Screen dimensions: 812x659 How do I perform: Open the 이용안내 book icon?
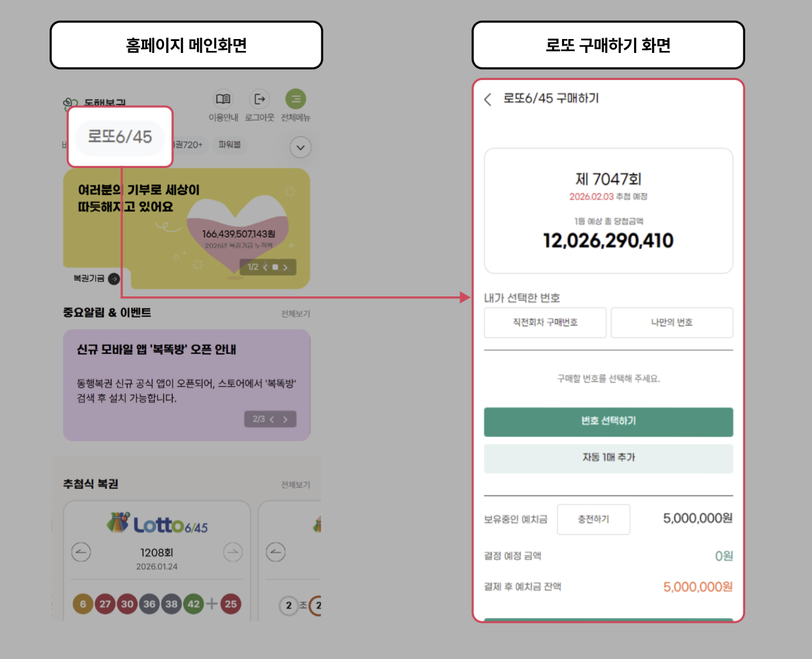[223, 99]
